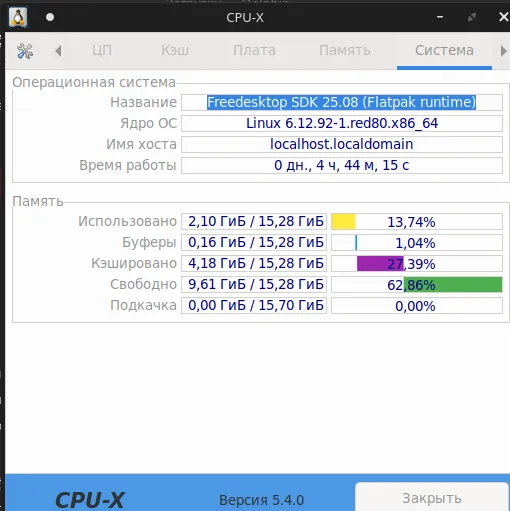
Task: Open the settings wrench-and-screwdriver icon
Action: coord(25,51)
